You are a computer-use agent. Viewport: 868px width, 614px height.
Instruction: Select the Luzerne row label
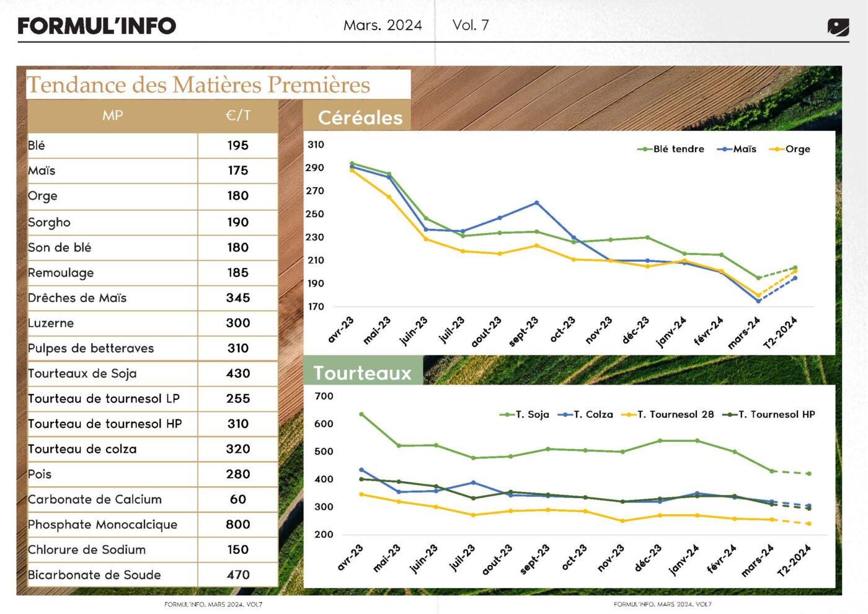51,323
